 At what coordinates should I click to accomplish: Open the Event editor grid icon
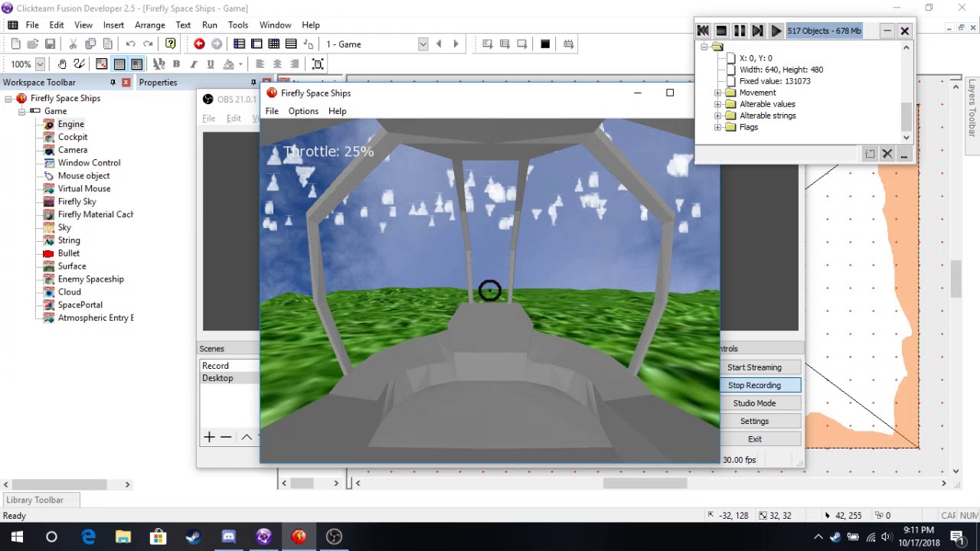(273, 44)
